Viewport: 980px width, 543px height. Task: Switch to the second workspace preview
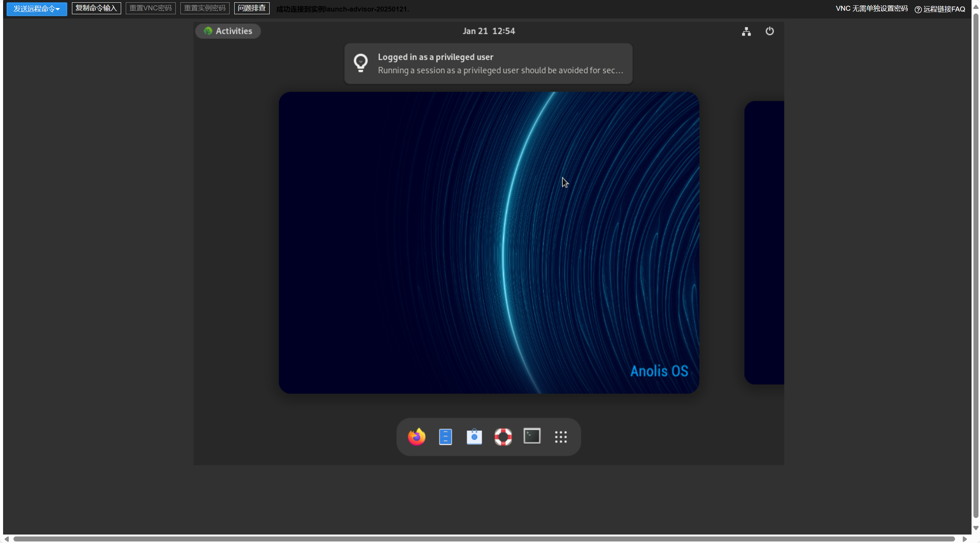[764, 242]
